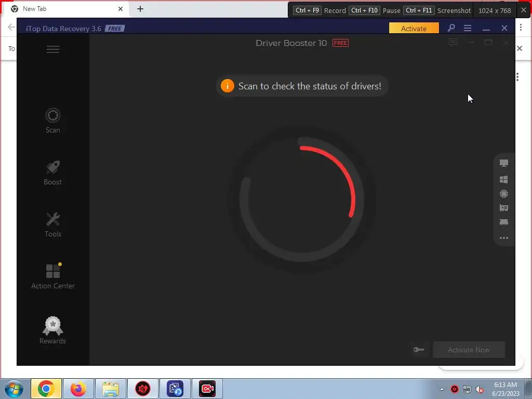Click the Ctrl + F11 Screenshot shortcut
Screen dimensions: 532x399
437,10
